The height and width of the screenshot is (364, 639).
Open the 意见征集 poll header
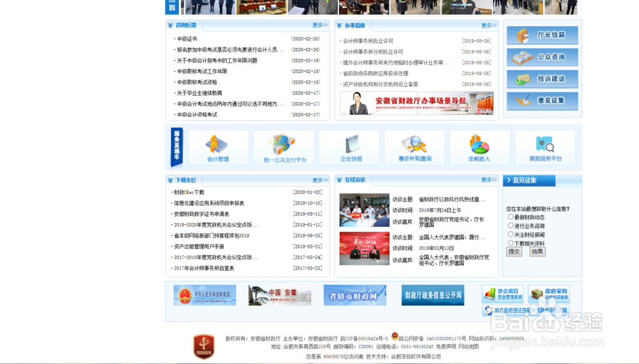coord(529,180)
